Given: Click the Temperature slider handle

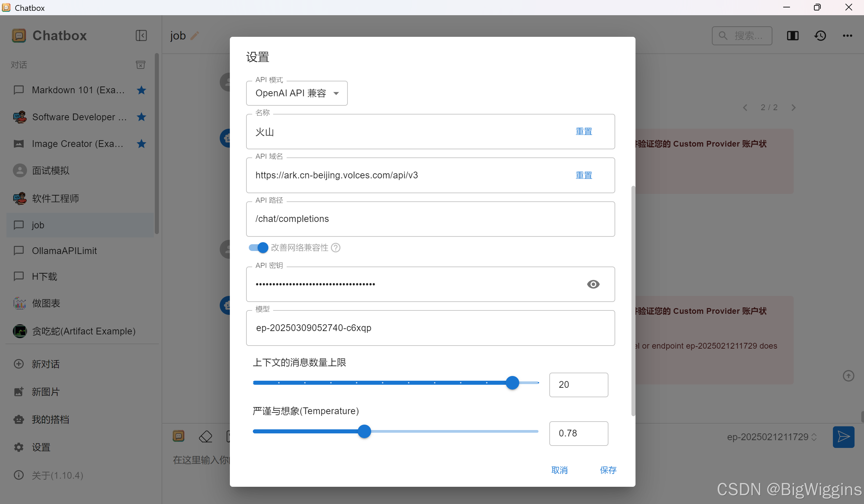Looking at the screenshot, I should point(364,431).
